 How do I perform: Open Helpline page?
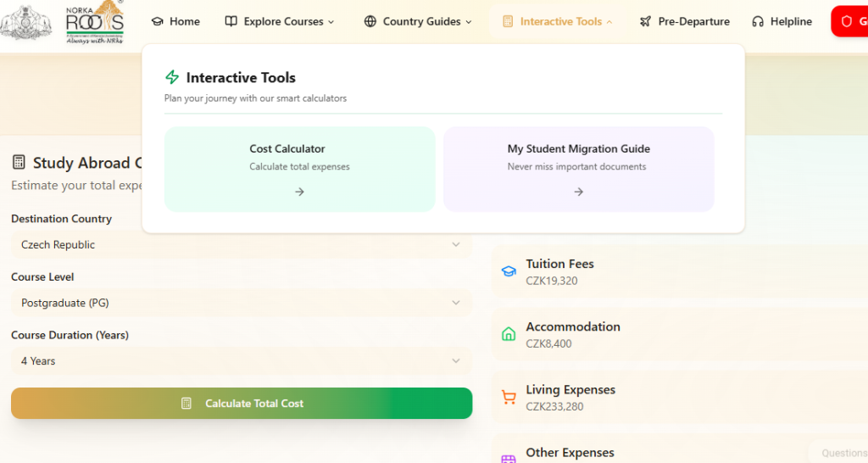coord(782,21)
